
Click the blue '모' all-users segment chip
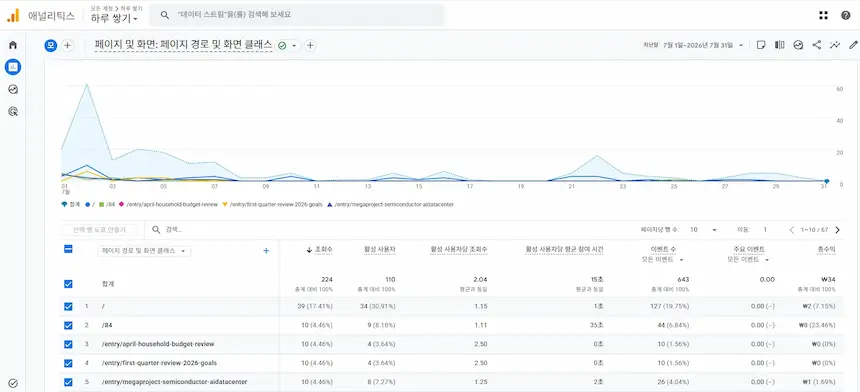[51, 46]
